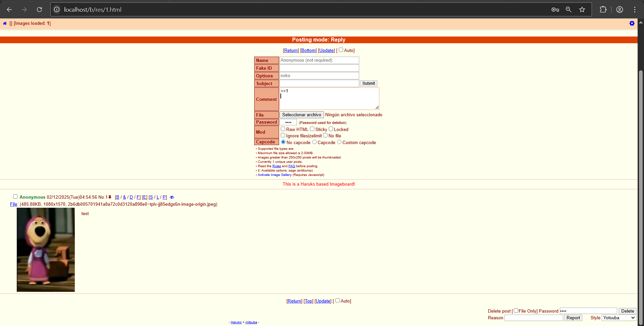
Task: Bookmark this page with the star icon
Action: pos(582,10)
